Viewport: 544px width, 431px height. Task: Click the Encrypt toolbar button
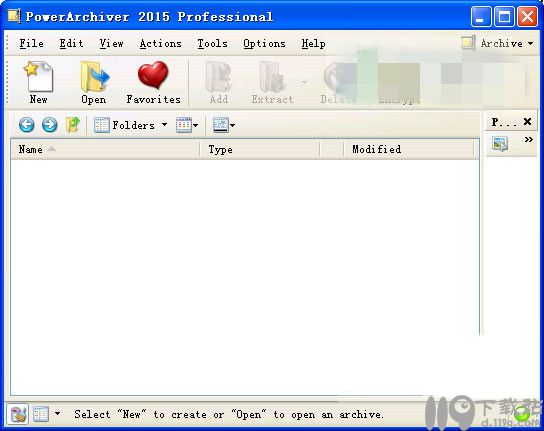pos(399,83)
